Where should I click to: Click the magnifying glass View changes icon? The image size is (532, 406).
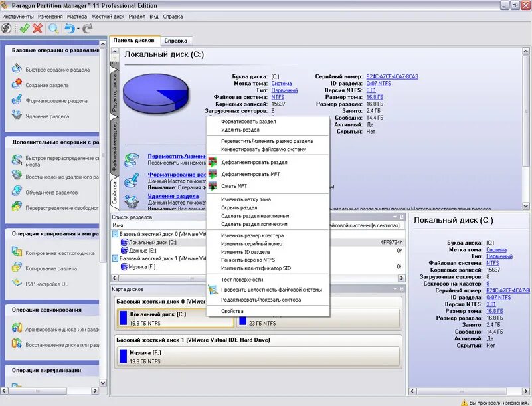(x=53, y=29)
